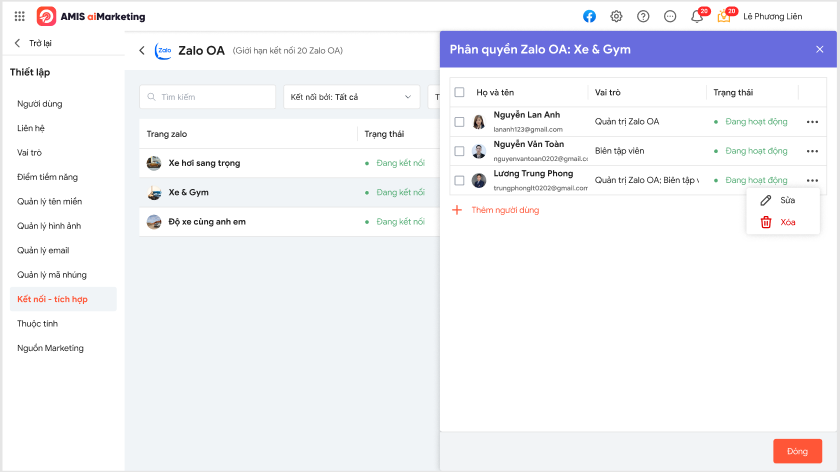Viewport: 840px width, 472px height.
Task: Open Quản lý tên miền in sidebar
Action: 49,201
